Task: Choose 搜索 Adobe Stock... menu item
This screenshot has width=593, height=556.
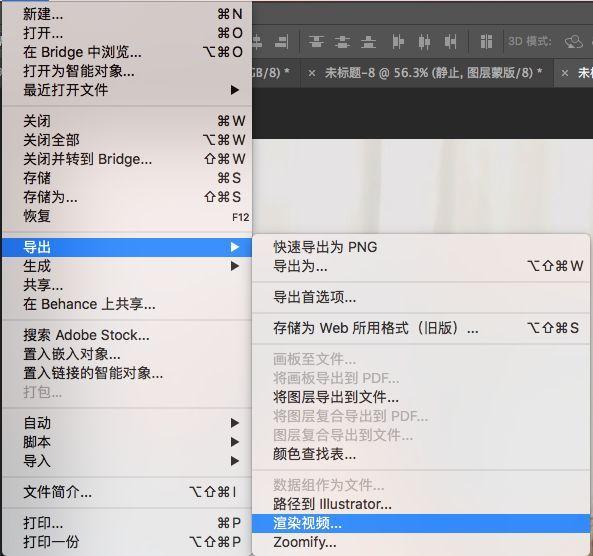Action: click(x=127, y=335)
